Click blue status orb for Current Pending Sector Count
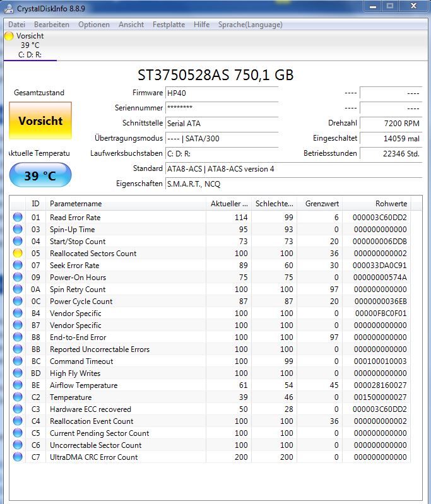Viewport: 431px width, 504px height. click(18, 433)
